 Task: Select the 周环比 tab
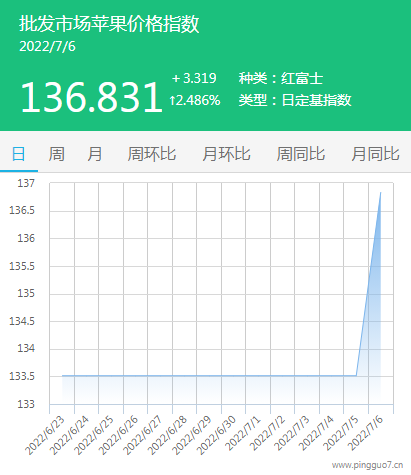[x=152, y=154]
